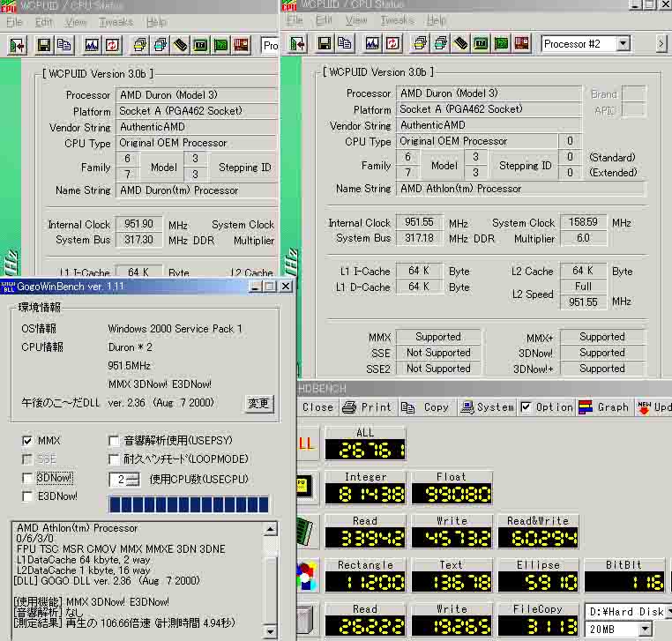
Task: Click the HDBENCH hard disk icon beside disk Read
Action: coord(308,620)
